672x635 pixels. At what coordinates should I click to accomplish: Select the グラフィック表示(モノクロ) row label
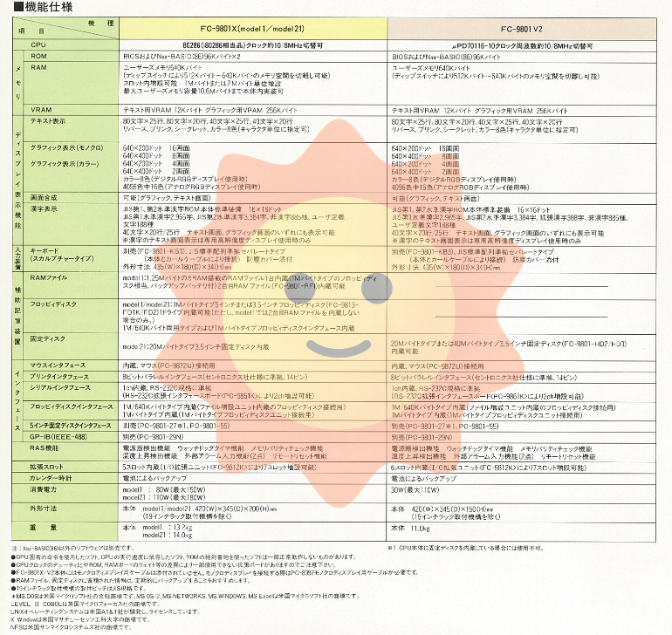point(66,147)
